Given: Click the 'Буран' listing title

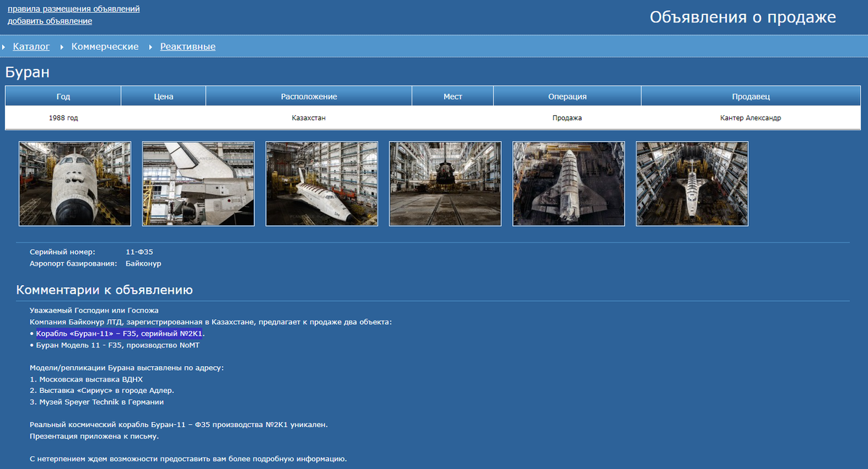Looking at the screenshot, I should pos(27,72).
